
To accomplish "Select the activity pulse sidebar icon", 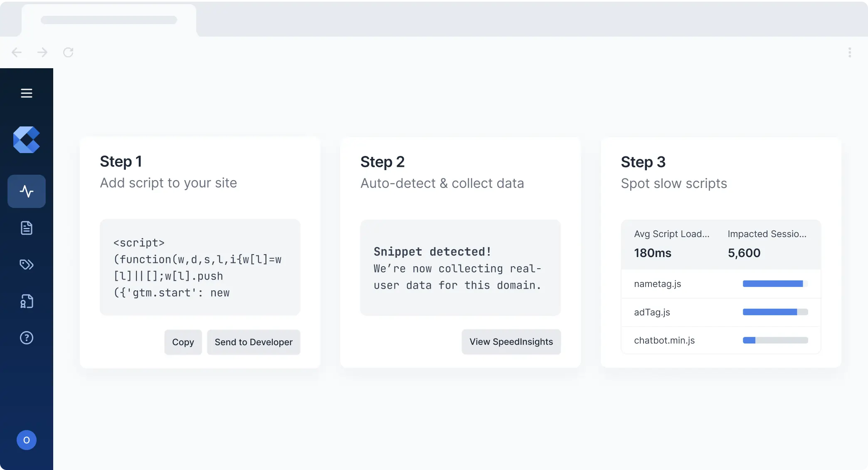I will (x=27, y=191).
